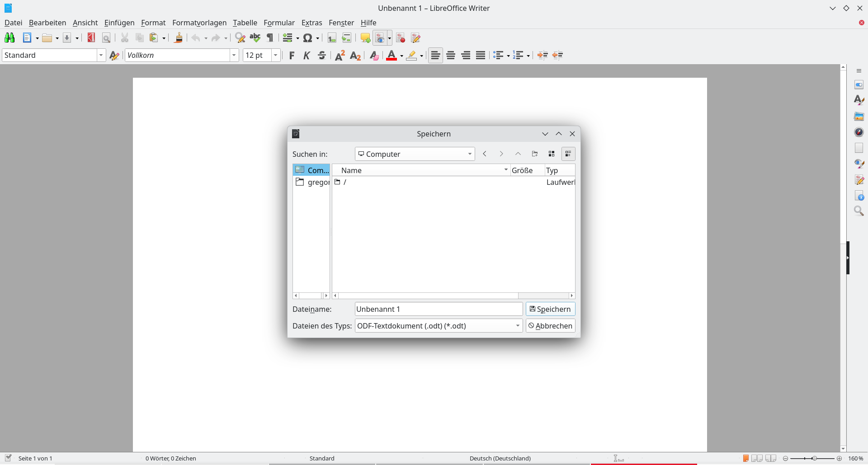
Task: Expand ordered list dropdown arrow
Action: tap(528, 56)
